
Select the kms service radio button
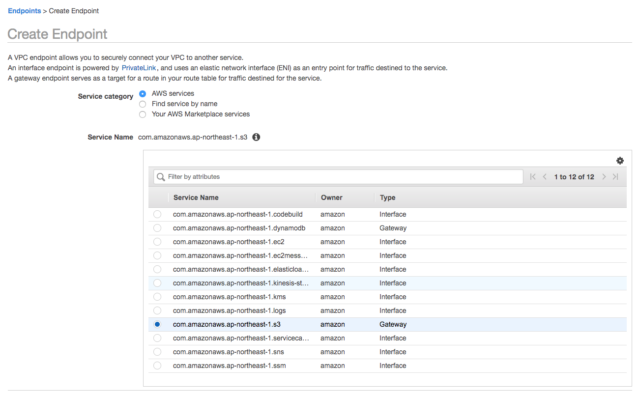pos(157,297)
